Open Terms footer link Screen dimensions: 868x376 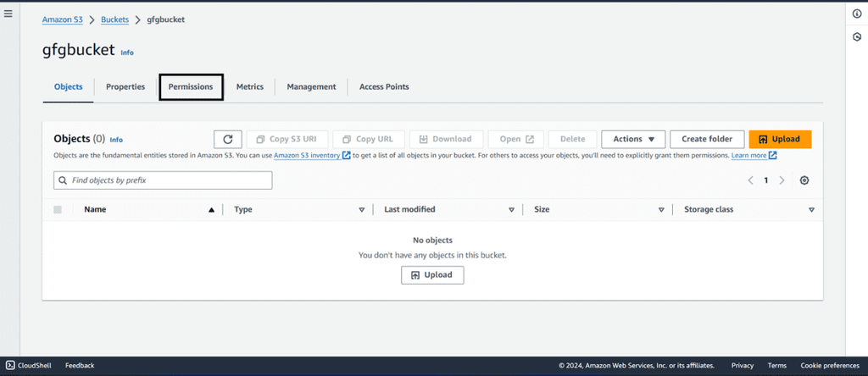[777, 366]
